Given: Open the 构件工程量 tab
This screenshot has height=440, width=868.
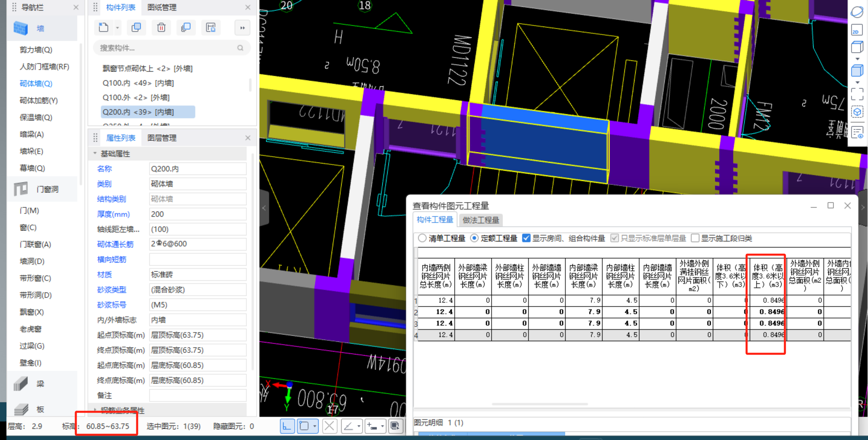Looking at the screenshot, I should pos(435,220).
